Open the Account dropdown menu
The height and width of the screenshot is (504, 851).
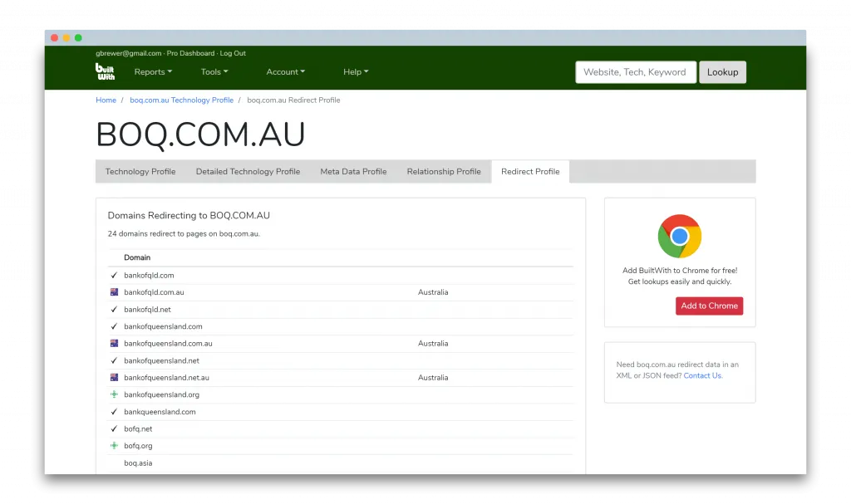285,72
